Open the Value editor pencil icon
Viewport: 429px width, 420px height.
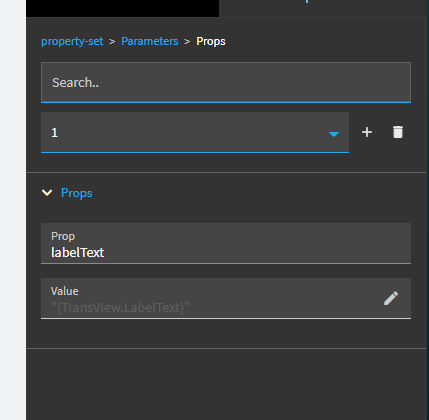point(391,298)
